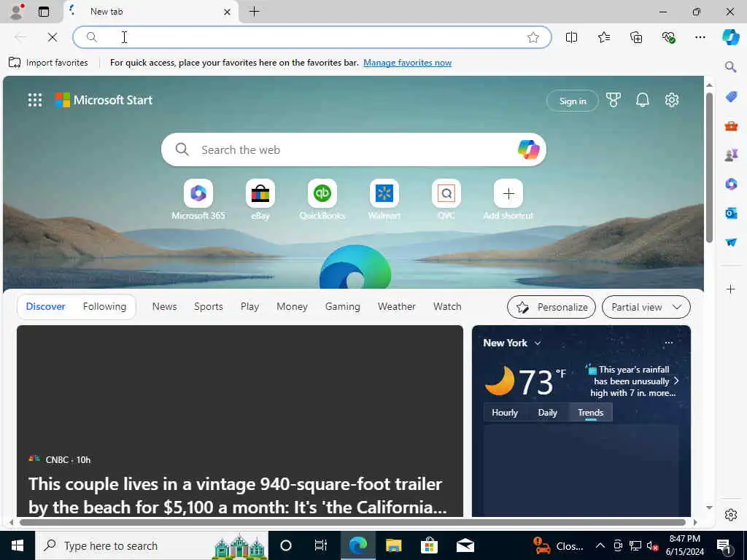Click the Personalize button
The image size is (747, 560).
[x=551, y=307]
